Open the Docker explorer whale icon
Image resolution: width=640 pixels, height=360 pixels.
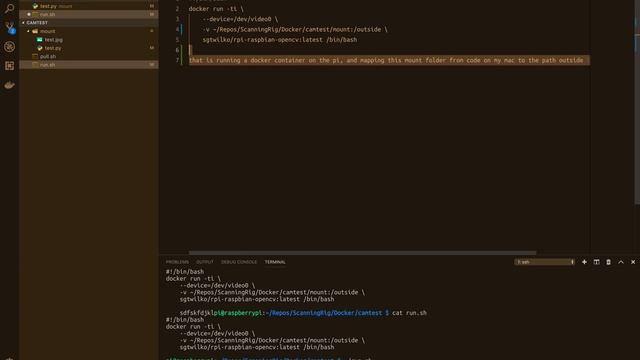[9, 85]
